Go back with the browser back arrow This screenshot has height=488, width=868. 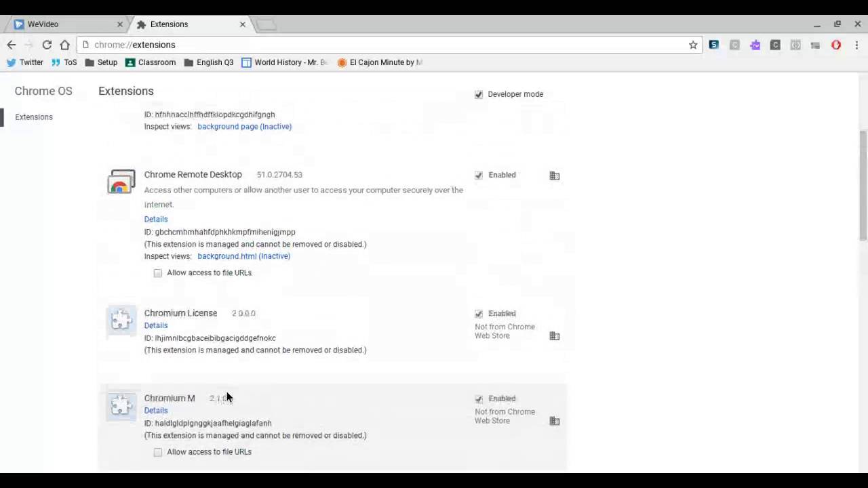(x=12, y=45)
